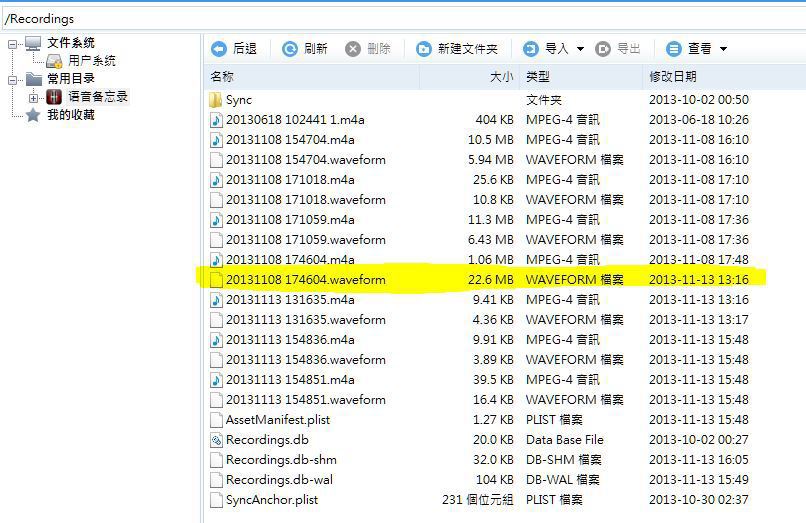Click audio icon of 20131108 171018.m4a

(x=216, y=180)
